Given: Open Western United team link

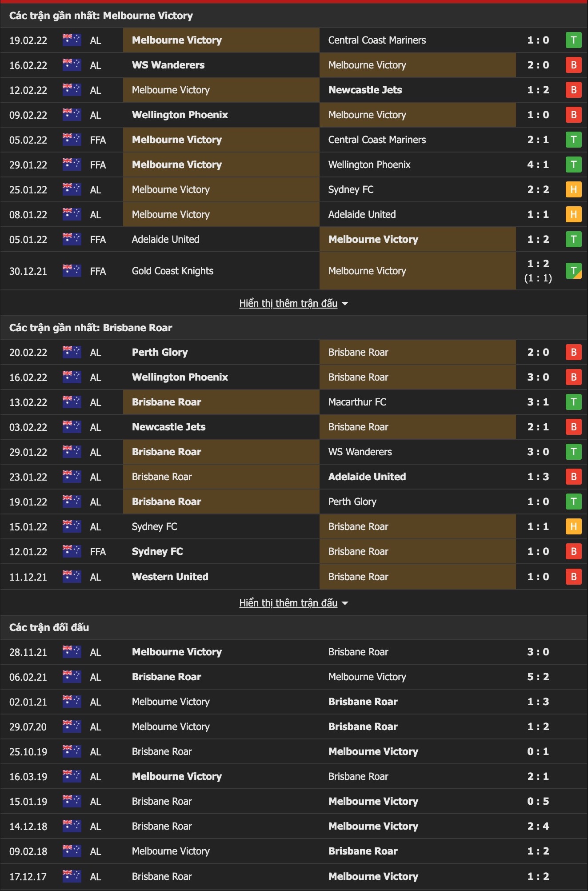Looking at the screenshot, I should [170, 577].
